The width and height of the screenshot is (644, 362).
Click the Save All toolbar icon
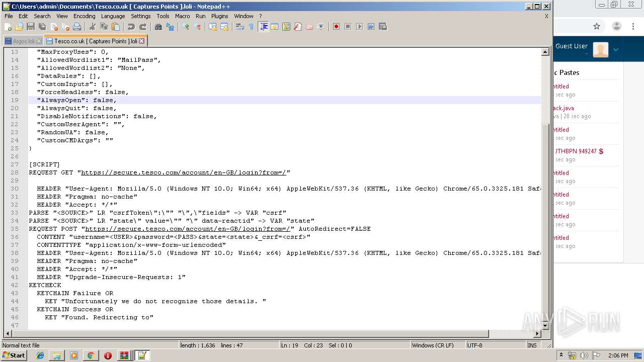coord(42,27)
